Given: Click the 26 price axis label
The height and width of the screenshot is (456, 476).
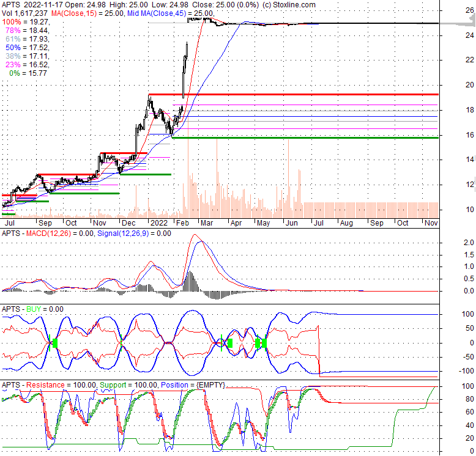Looking at the screenshot, I should [x=470, y=10].
